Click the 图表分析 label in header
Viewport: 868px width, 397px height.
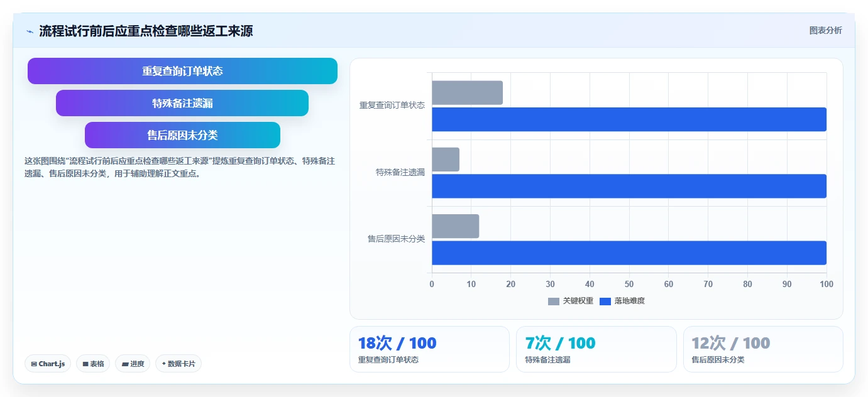click(825, 30)
